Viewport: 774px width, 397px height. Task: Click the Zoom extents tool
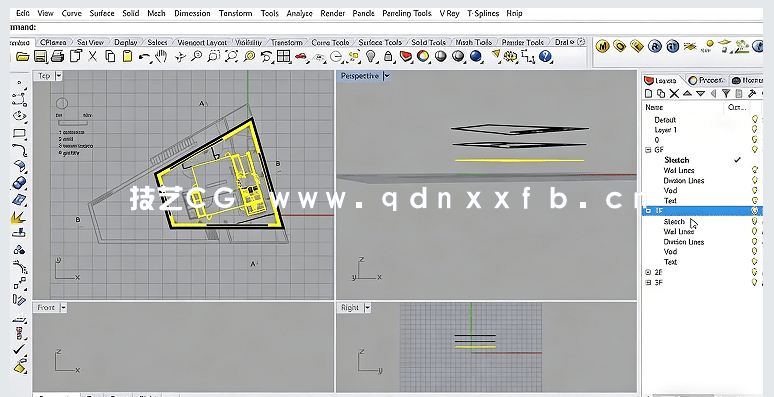pos(231,56)
